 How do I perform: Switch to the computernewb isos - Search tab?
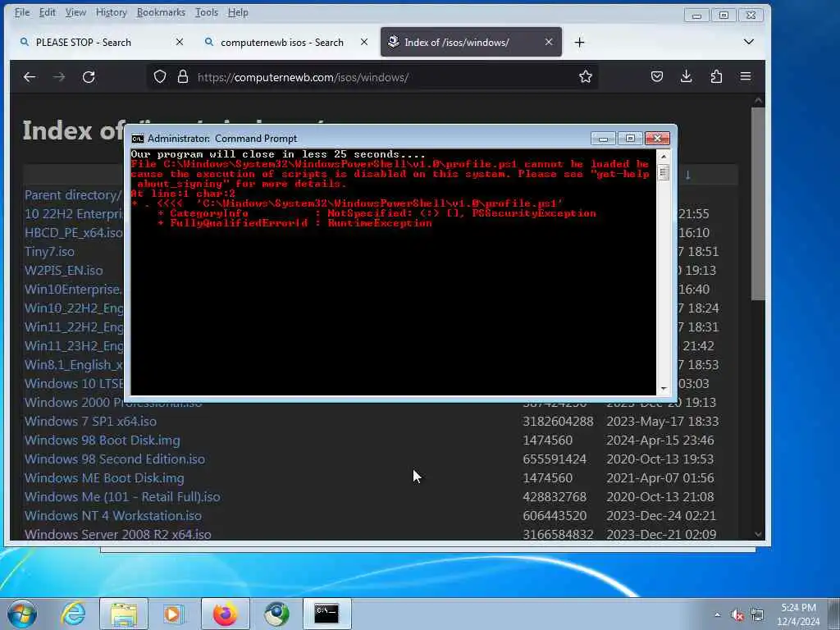[x=282, y=43]
